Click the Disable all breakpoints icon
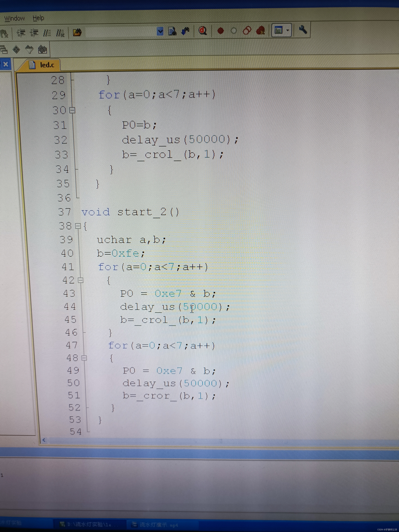Screen dimensions: 399x532 (247, 30)
